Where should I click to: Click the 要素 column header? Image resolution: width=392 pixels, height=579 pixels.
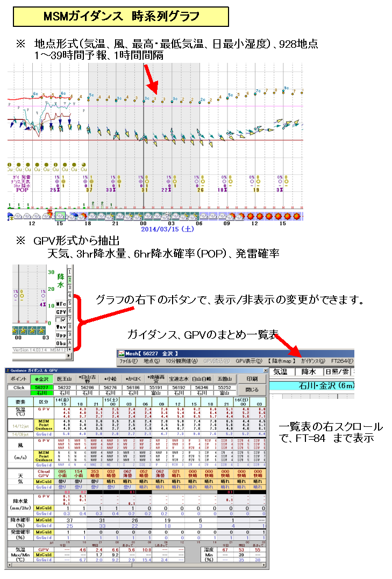pos(20,402)
